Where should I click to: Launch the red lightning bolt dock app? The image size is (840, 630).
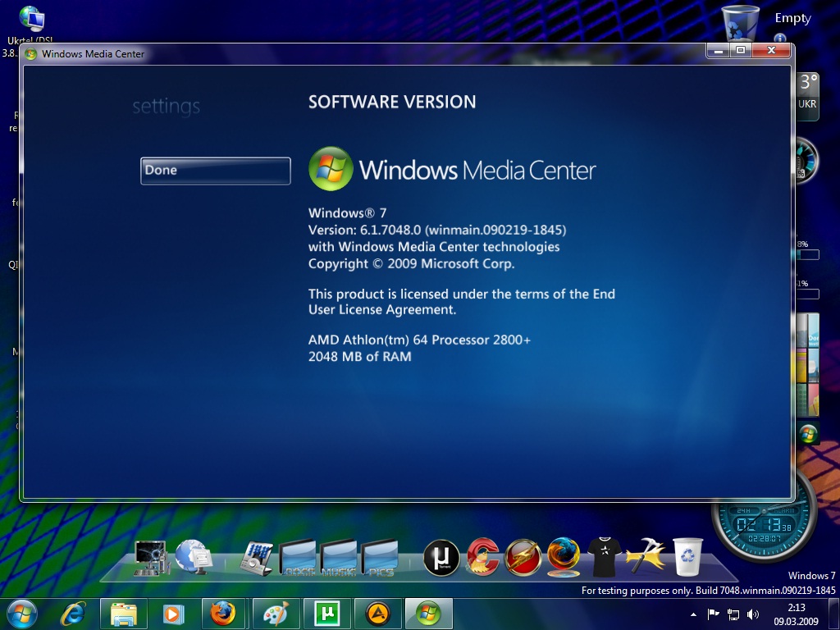(523, 557)
